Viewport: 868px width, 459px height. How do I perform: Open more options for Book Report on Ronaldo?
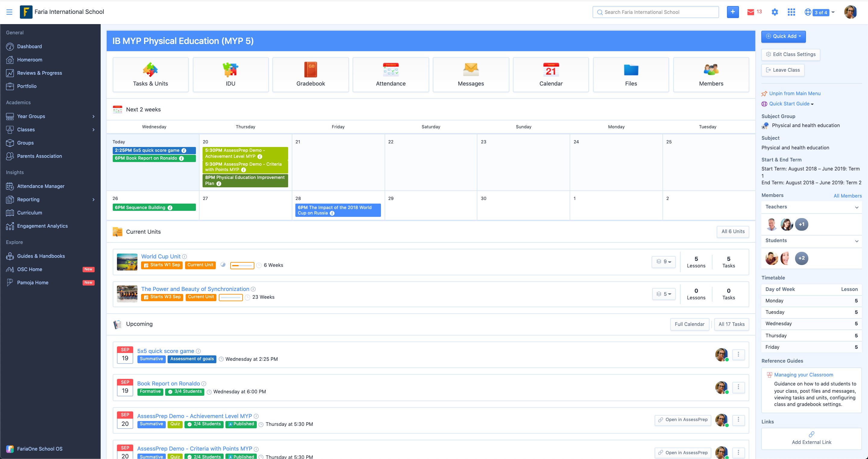(x=738, y=387)
